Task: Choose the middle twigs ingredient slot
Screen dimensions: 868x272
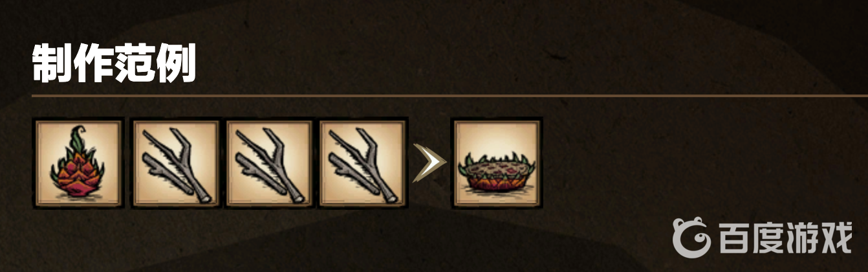Action: tap(268, 163)
